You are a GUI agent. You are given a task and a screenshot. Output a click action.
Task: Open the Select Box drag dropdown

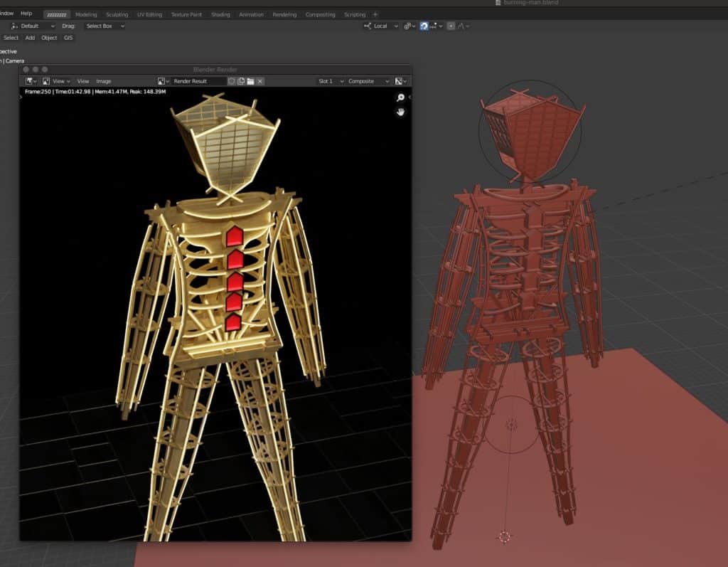(x=105, y=26)
